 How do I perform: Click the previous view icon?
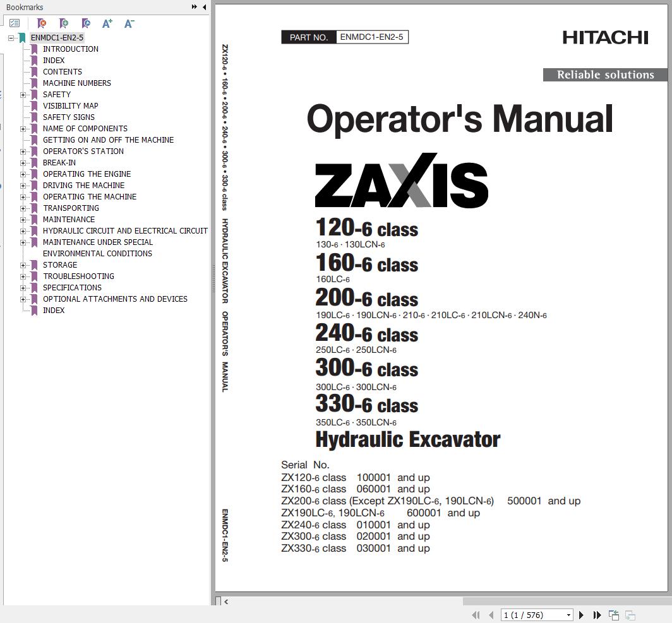point(614,615)
